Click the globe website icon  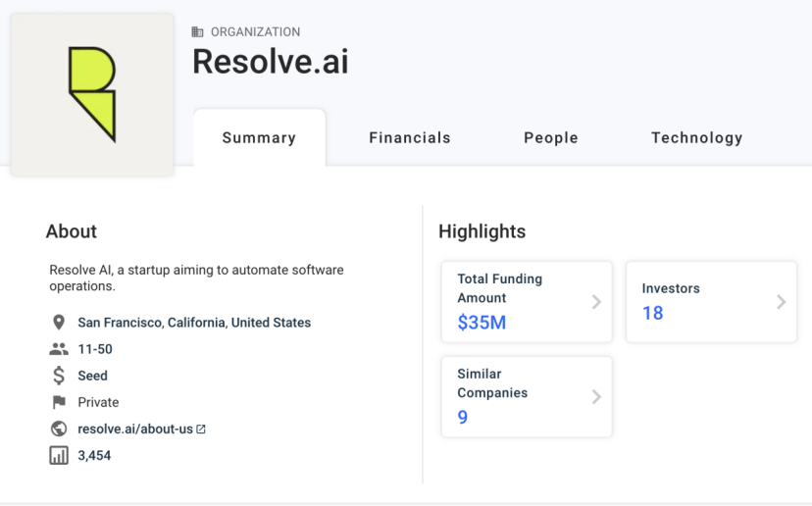pyautogui.click(x=59, y=429)
